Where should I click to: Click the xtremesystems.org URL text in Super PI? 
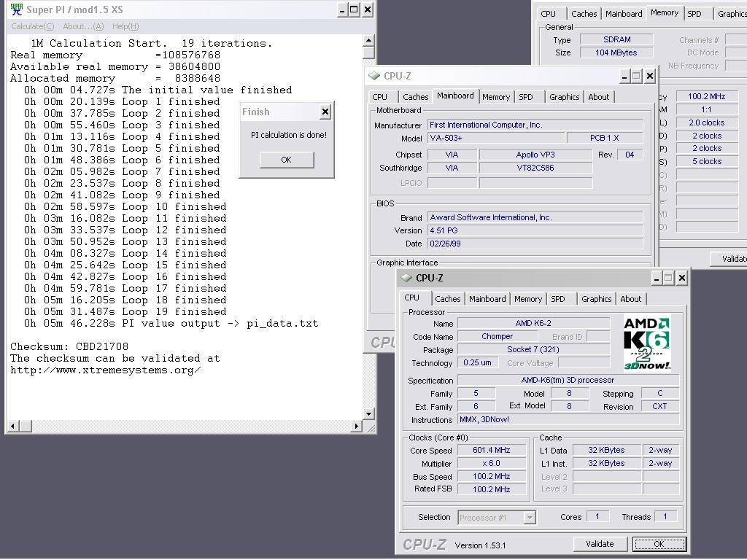click(106, 370)
